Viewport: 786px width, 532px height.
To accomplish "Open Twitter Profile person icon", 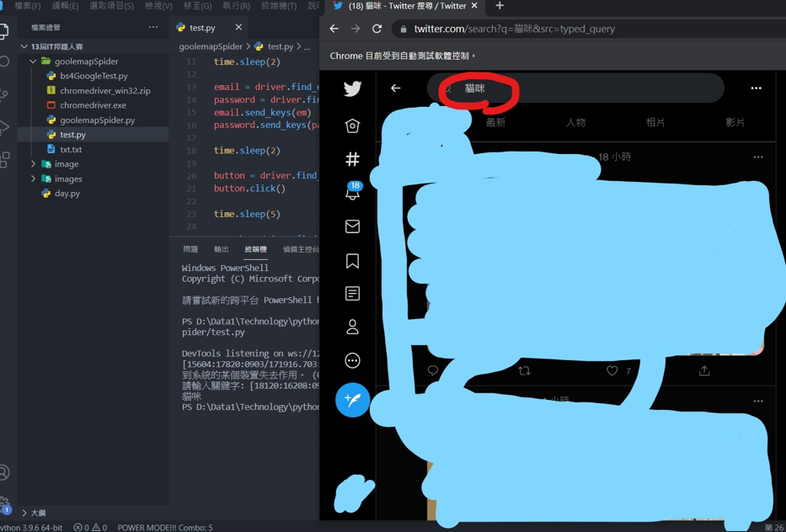I will click(x=352, y=327).
